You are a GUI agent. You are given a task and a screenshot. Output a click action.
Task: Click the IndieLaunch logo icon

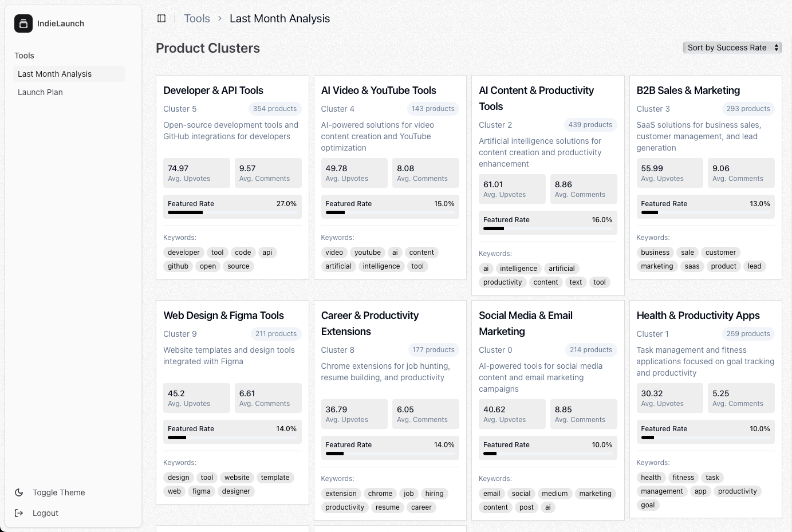[x=23, y=23]
